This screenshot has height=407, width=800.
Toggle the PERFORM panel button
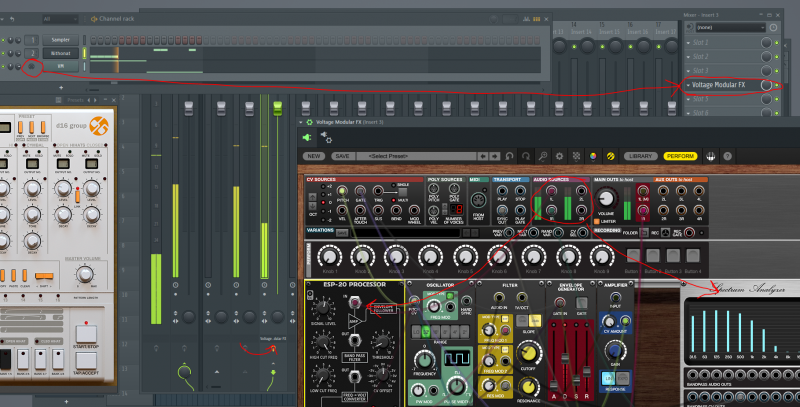680,156
